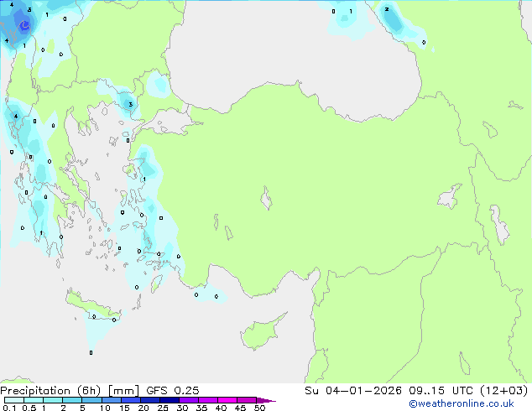Pick legend swatch between 40 and 45
The width and height of the screenshot is (532, 411).
click(x=230, y=400)
